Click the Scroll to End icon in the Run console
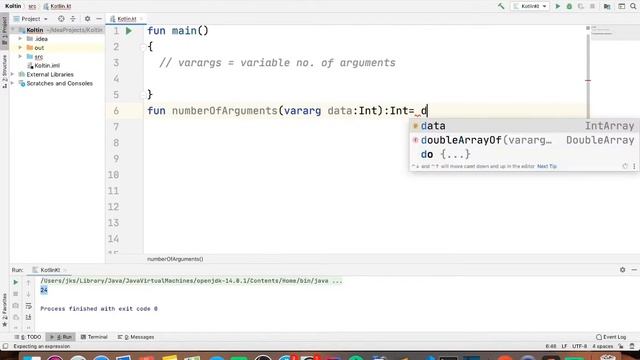 pos(29,317)
